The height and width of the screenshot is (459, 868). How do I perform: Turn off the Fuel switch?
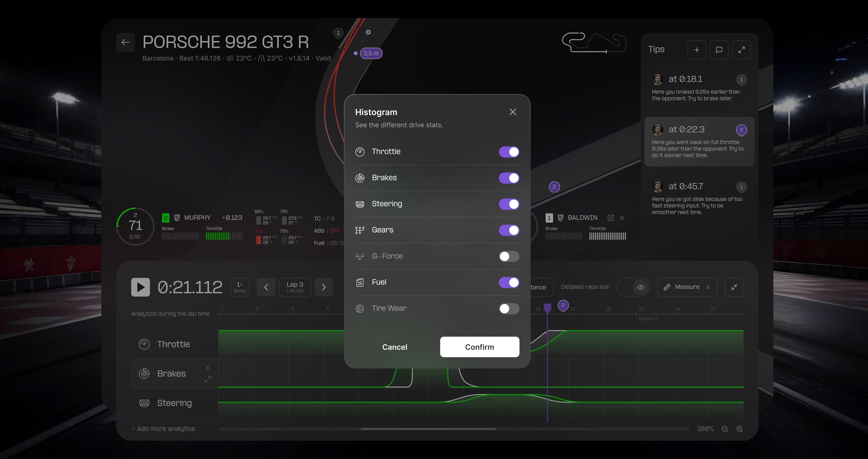509,282
